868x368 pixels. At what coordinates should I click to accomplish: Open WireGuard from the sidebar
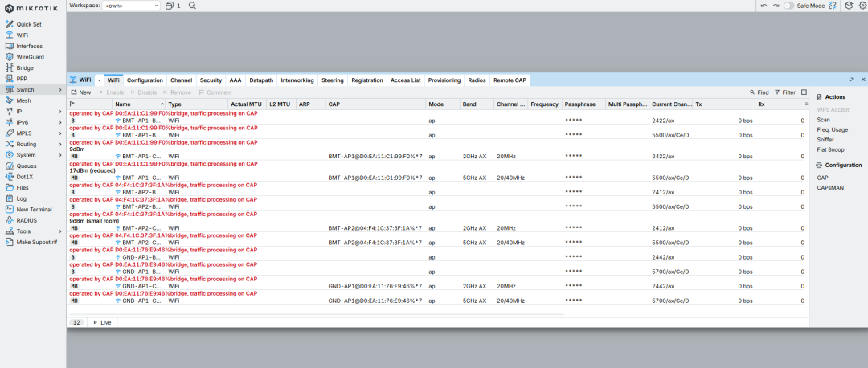click(x=30, y=57)
